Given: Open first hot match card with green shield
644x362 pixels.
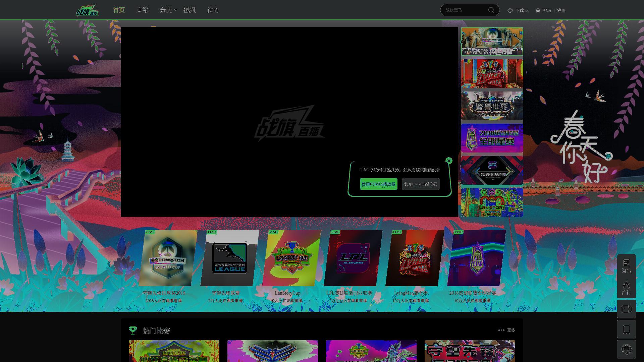Looking at the screenshot, I should [174, 351].
